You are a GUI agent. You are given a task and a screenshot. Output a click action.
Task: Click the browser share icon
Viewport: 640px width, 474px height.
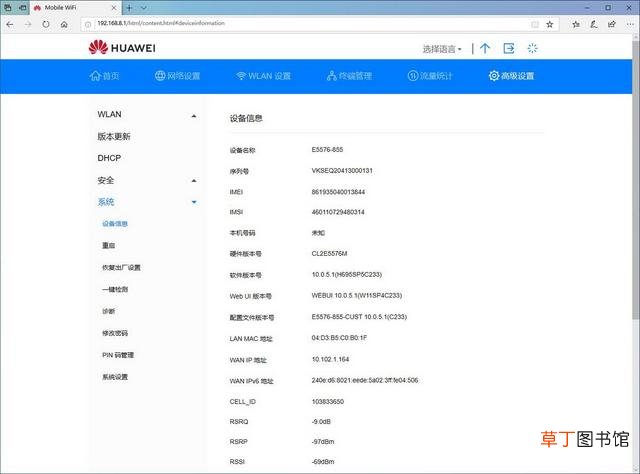tap(611, 24)
